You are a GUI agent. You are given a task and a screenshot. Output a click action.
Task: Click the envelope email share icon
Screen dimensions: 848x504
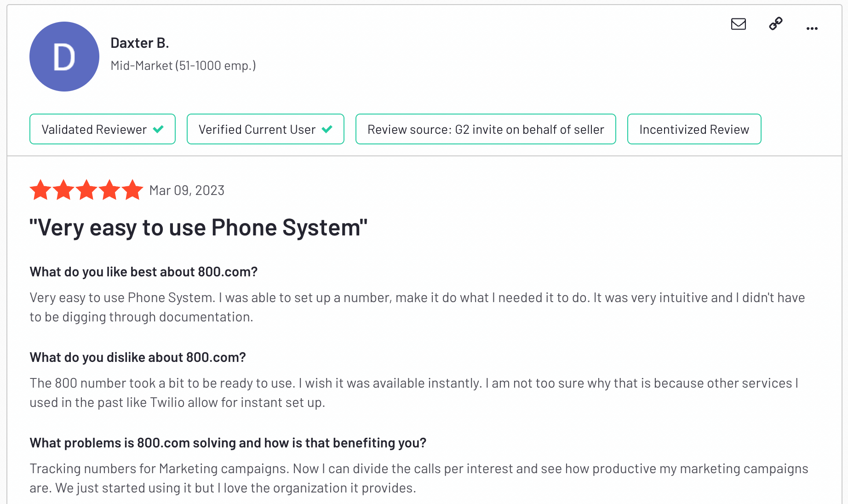tap(738, 24)
